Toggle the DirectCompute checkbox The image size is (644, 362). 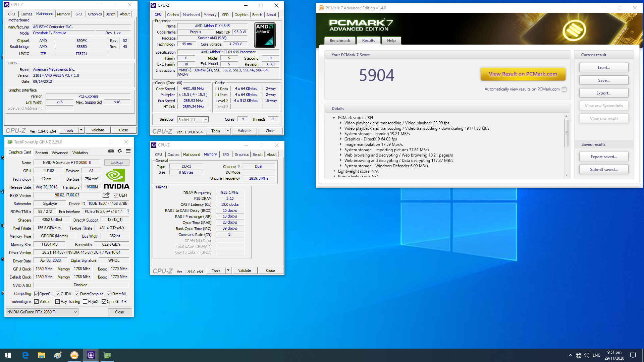[x=77, y=294]
